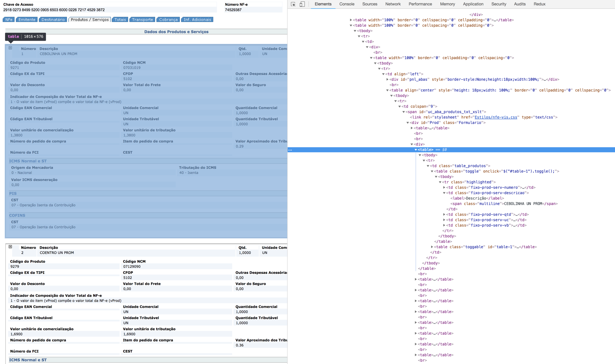Select the tr class highlighted node
Screen dimensions: 615x364
click(x=469, y=182)
